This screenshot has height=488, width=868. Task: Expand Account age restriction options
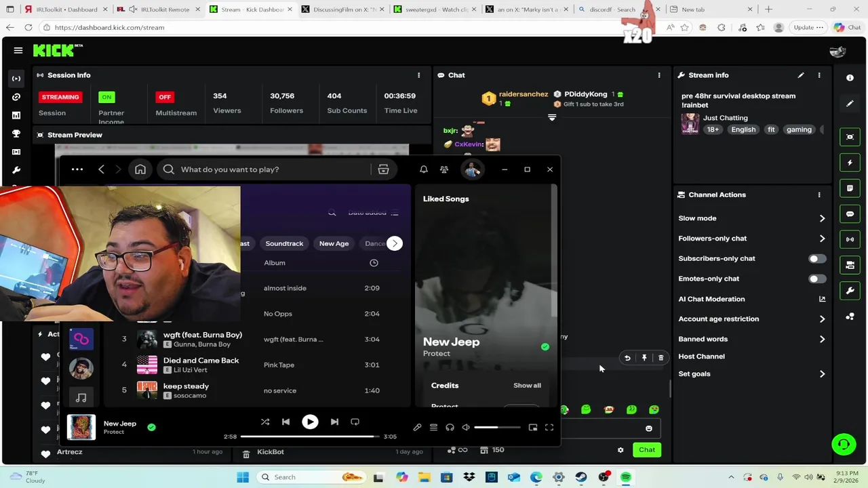point(822,319)
